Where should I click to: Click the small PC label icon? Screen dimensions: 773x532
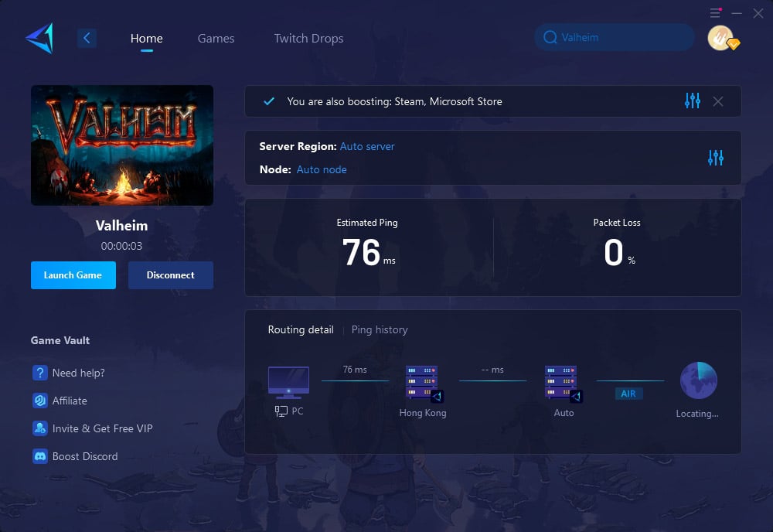(281, 411)
